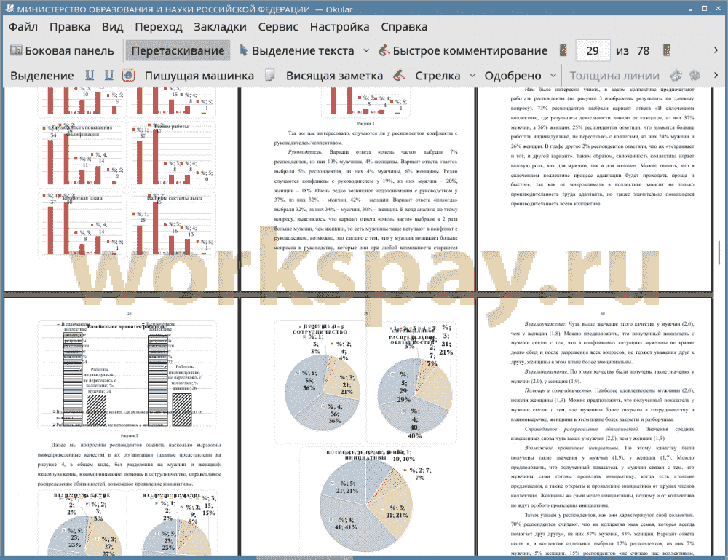Expand the main toolbar overflow chevron
This screenshot has width=728, height=560.
(716, 50)
